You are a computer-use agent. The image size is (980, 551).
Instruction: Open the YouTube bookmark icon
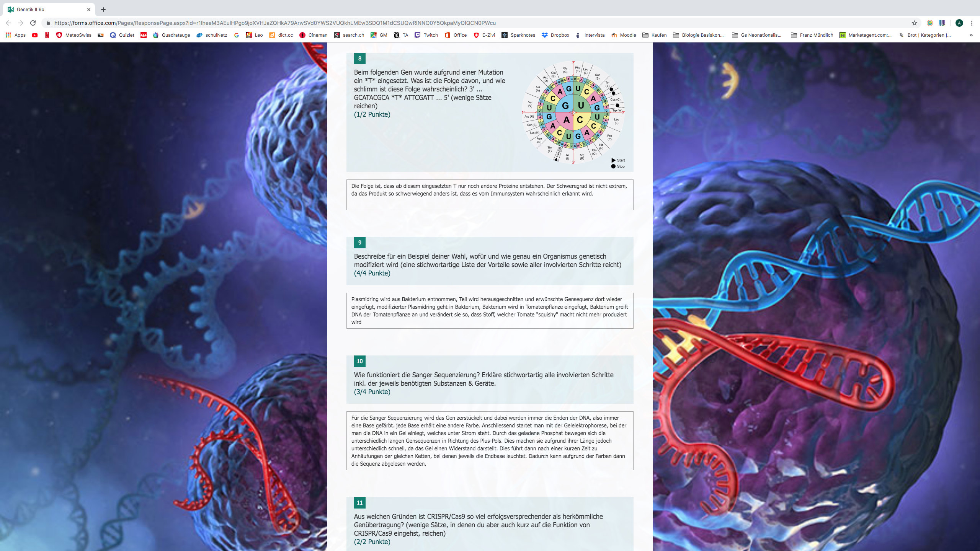(35, 35)
